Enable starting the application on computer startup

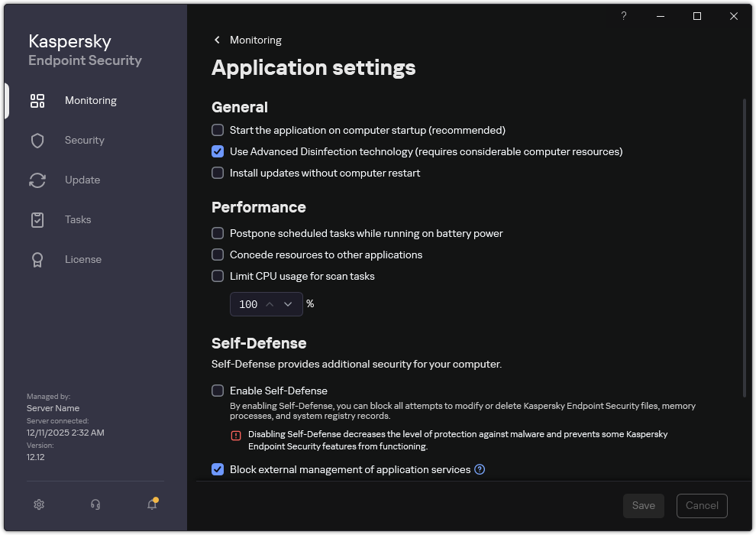click(x=218, y=130)
